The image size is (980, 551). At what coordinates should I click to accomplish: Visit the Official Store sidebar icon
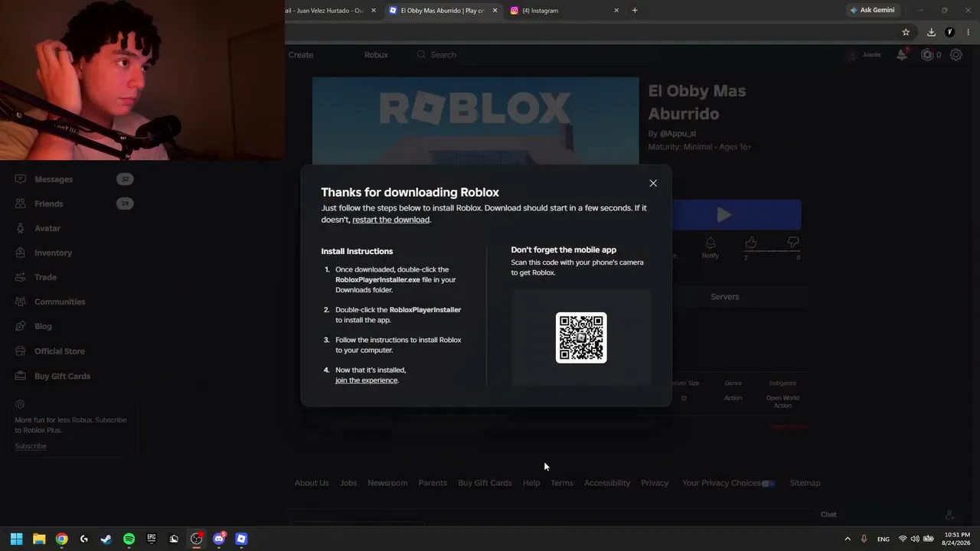coord(21,351)
